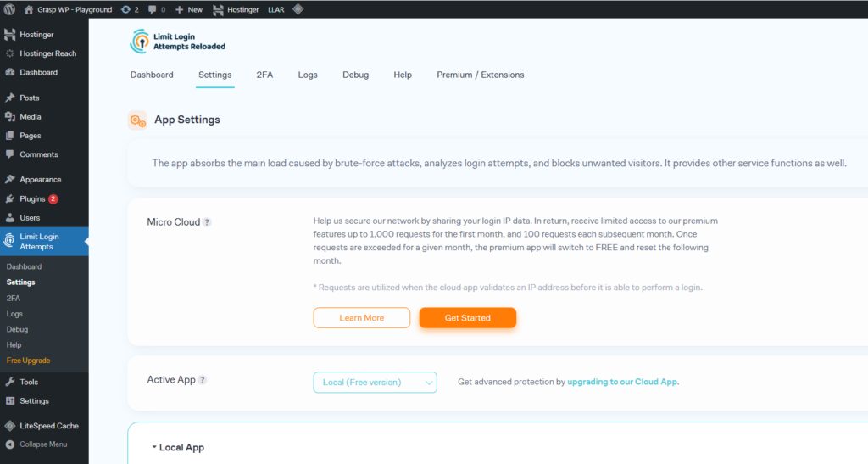Select Limit Login Attempts sidebar item

click(44, 242)
